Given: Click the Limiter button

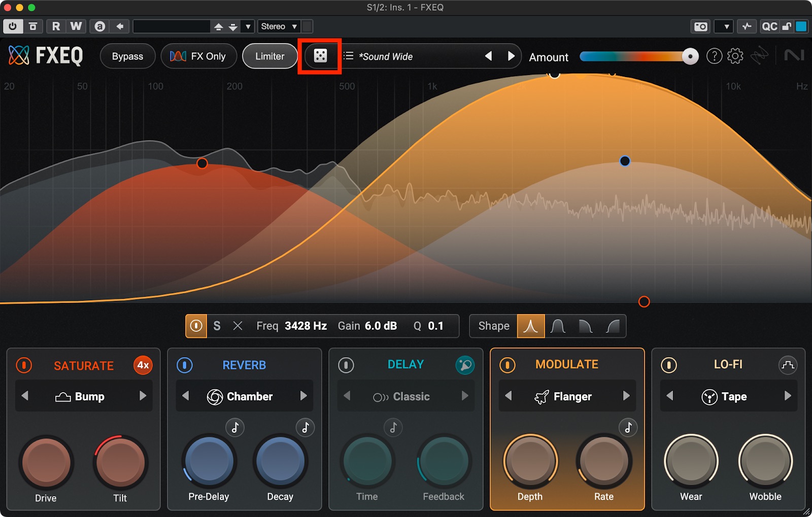Looking at the screenshot, I should click(x=269, y=56).
